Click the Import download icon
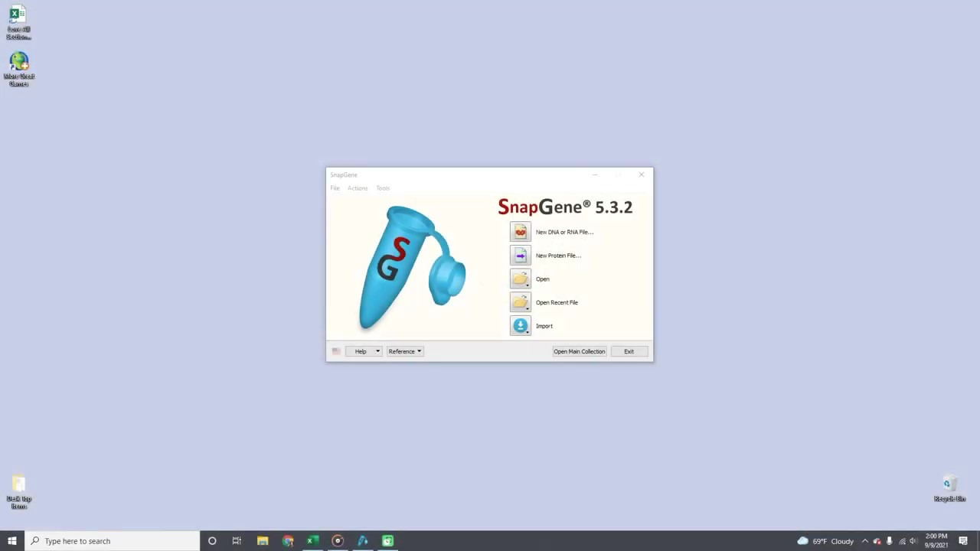This screenshot has height=551, width=980. (x=521, y=325)
